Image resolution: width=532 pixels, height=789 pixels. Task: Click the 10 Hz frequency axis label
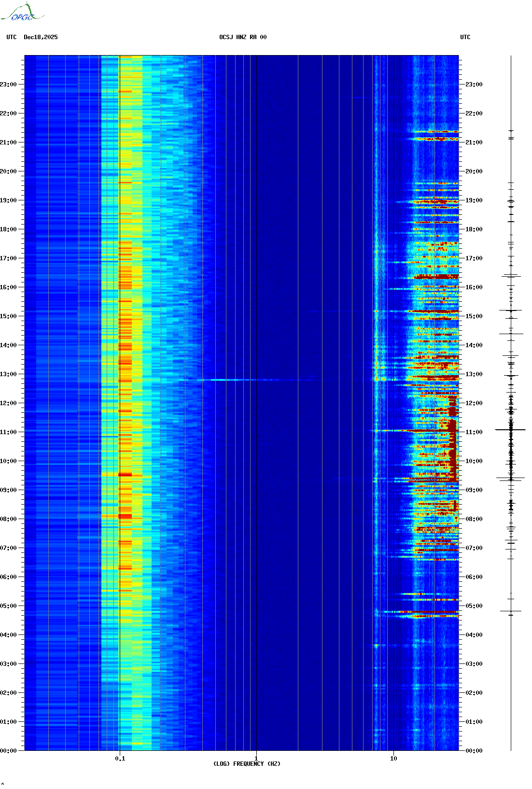tap(393, 758)
